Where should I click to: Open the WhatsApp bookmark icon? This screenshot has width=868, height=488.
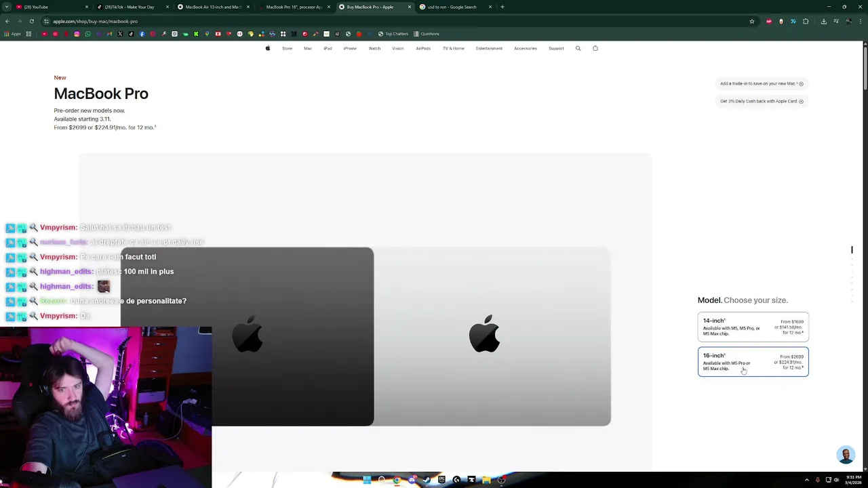pyautogui.click(x=87, y=34)
